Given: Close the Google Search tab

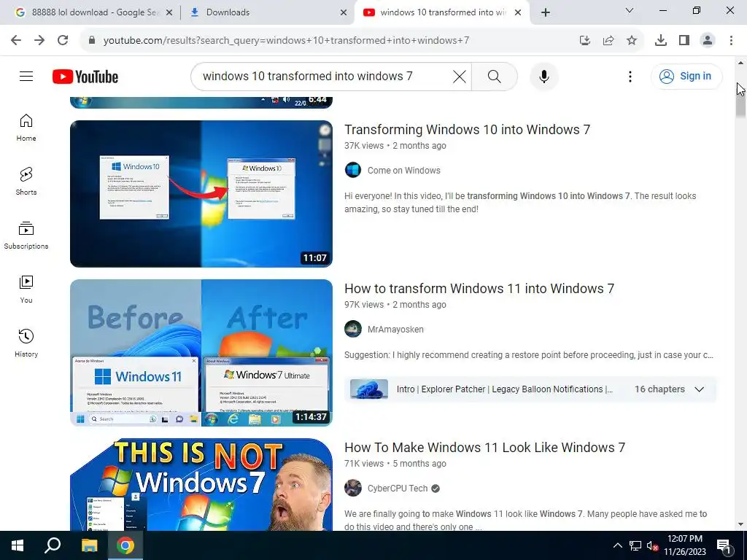Looking at the screenshot, I should [169, 13].
